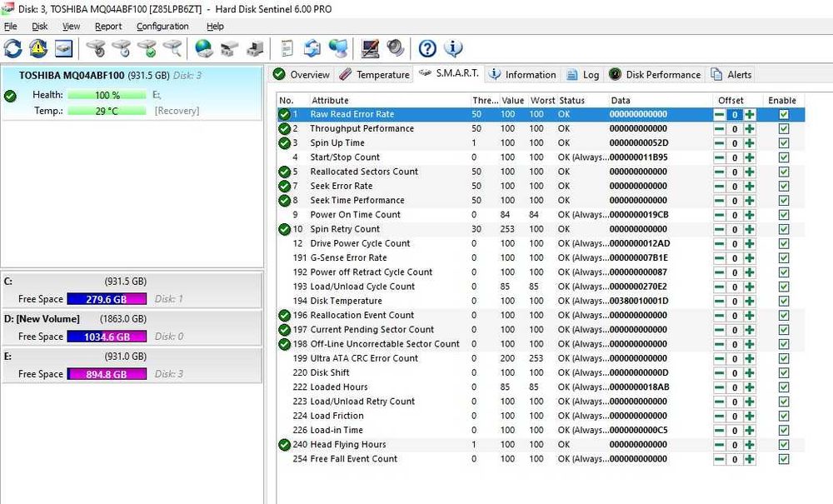Click green check icon of Seek Error Rate
This screenshot has width=833, height=504.
284,186
